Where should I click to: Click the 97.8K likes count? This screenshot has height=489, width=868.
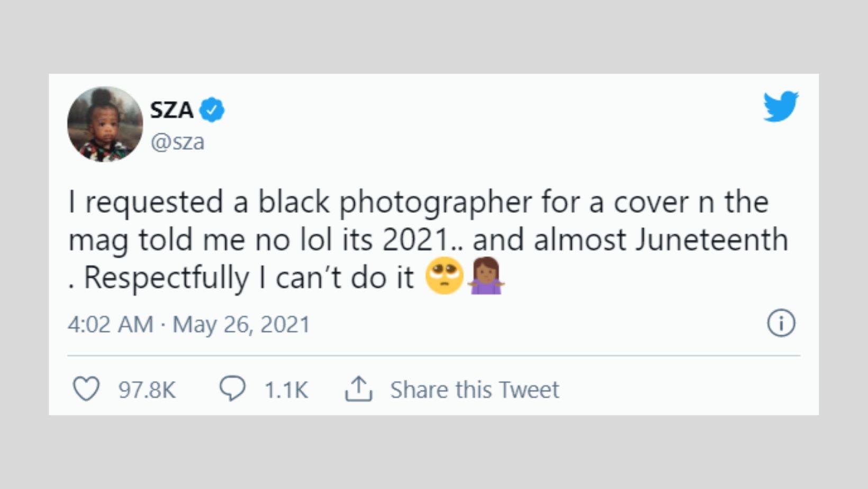pyautogui.click(x=147, y=390)
